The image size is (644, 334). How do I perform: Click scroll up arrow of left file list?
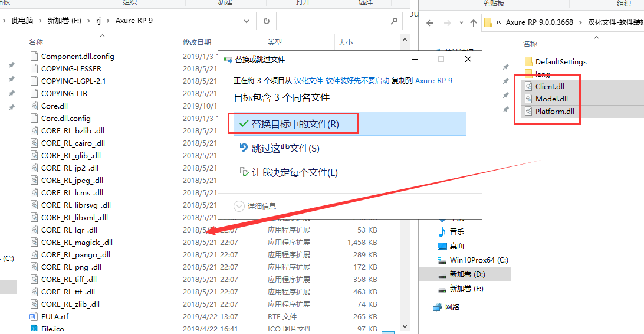tap(405, 40)
